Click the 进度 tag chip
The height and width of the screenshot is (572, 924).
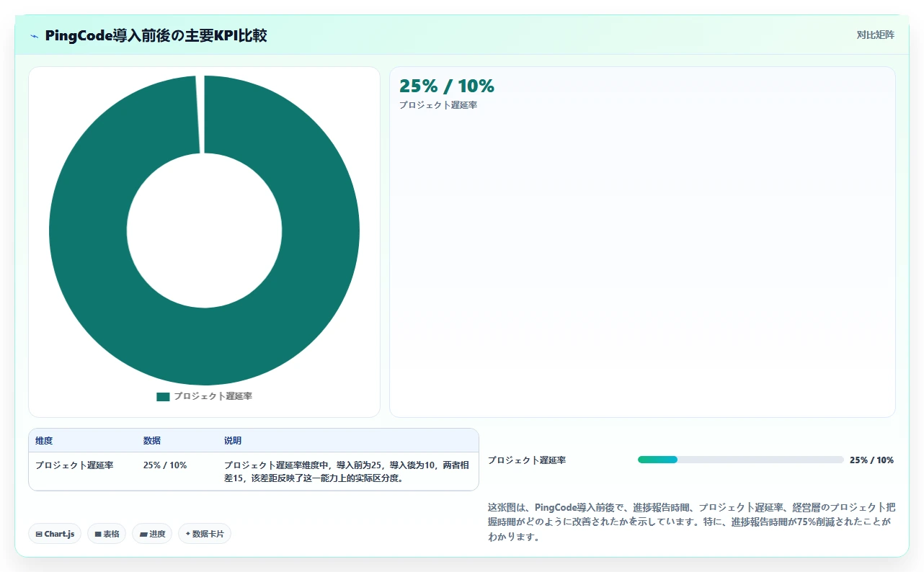point(152,534)
